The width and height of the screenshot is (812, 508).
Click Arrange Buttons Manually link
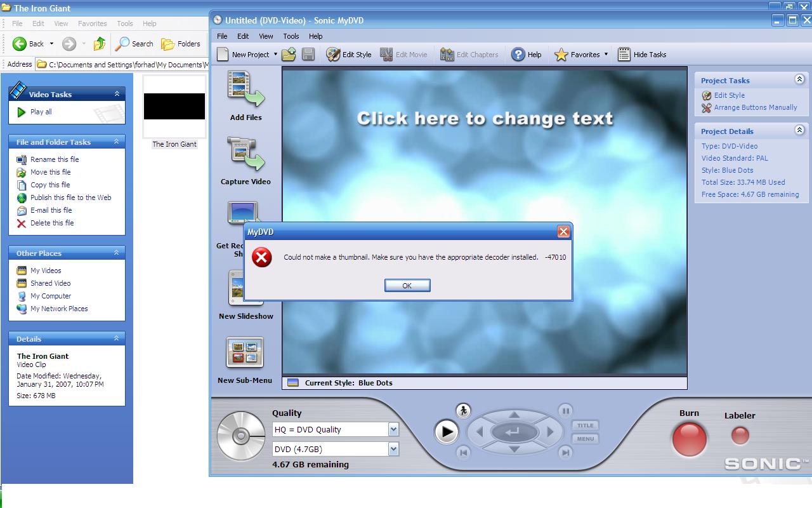click(756, 107)
